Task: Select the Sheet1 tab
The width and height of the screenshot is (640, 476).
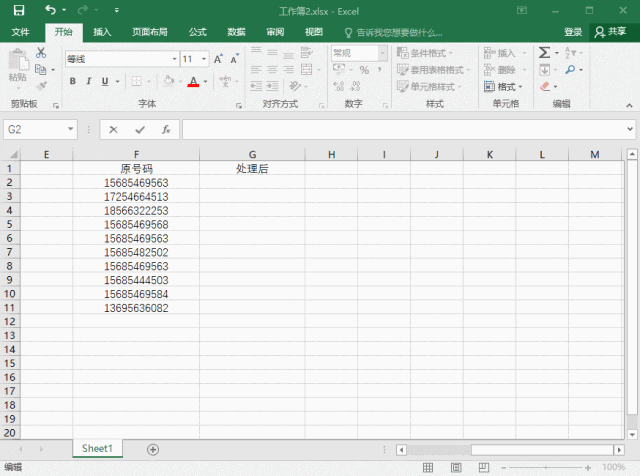Action: (x=97, y=449)
